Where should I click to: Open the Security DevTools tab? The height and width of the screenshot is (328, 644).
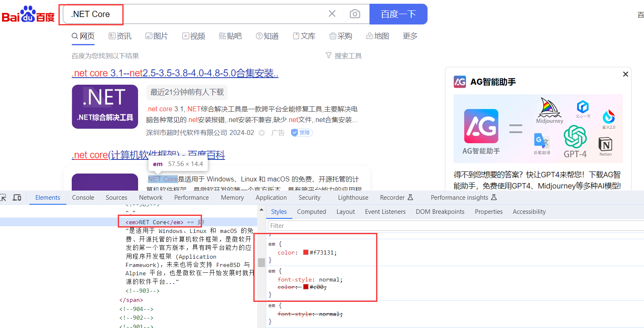click(309, 198)
